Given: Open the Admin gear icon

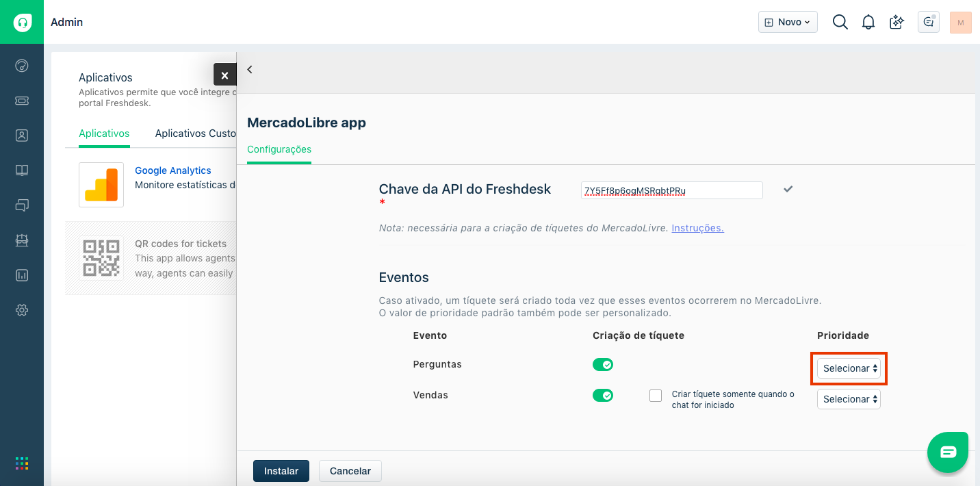Looking at the screenshot, I should [22, 310].
